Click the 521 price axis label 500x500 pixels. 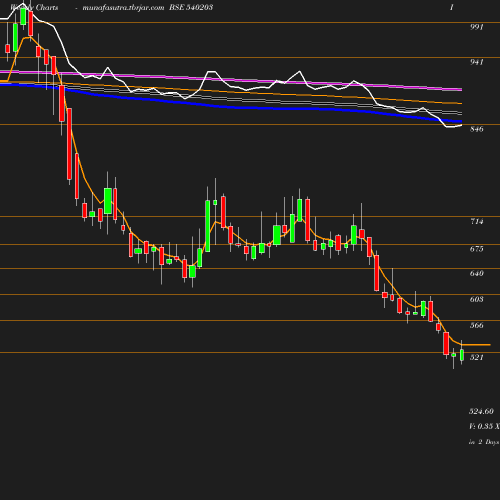[476, 357]
